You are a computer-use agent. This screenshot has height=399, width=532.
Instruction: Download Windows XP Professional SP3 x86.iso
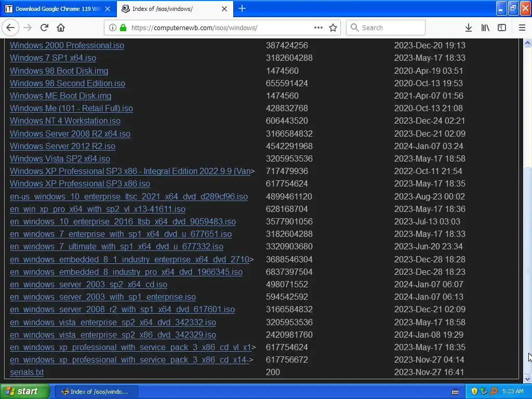click(x=80, y=184)
